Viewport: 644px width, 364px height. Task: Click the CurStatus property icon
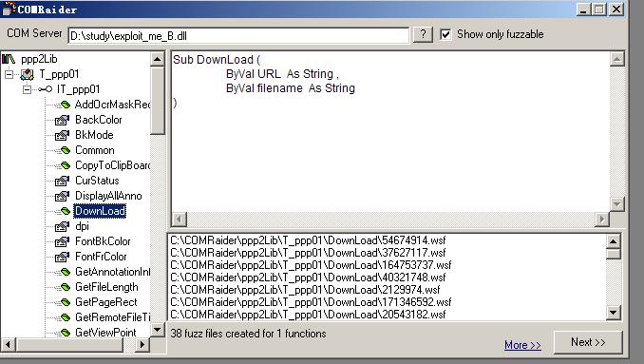pos(62,181)
